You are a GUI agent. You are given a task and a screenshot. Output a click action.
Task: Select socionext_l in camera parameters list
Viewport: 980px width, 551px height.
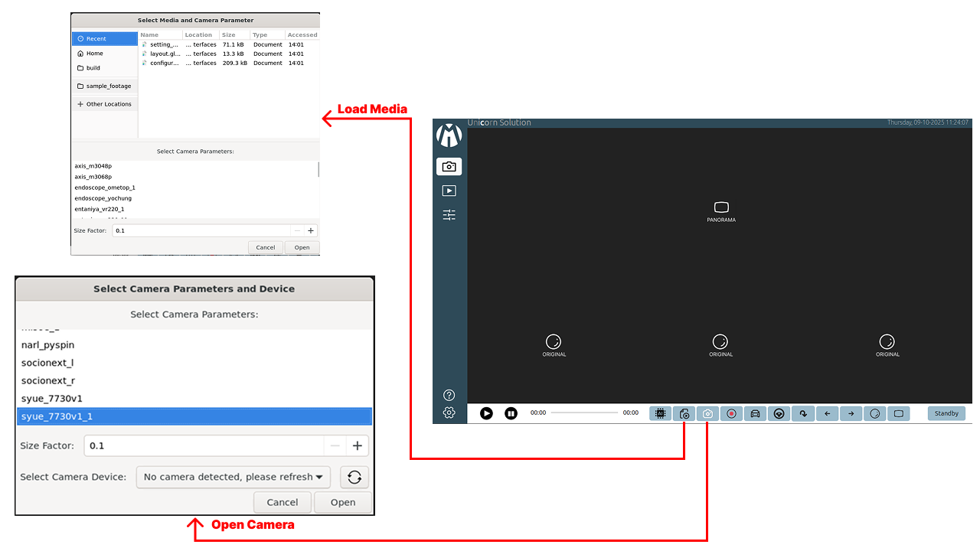47,363
